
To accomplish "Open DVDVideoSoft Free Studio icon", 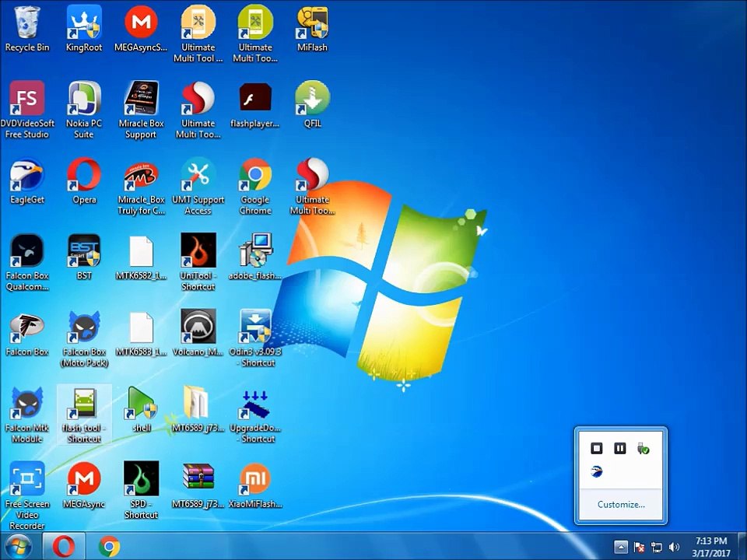I will click(26, 110).
